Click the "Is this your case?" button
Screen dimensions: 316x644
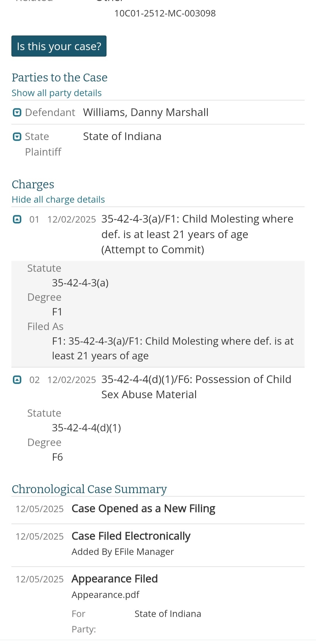click(x=59, y=46)
